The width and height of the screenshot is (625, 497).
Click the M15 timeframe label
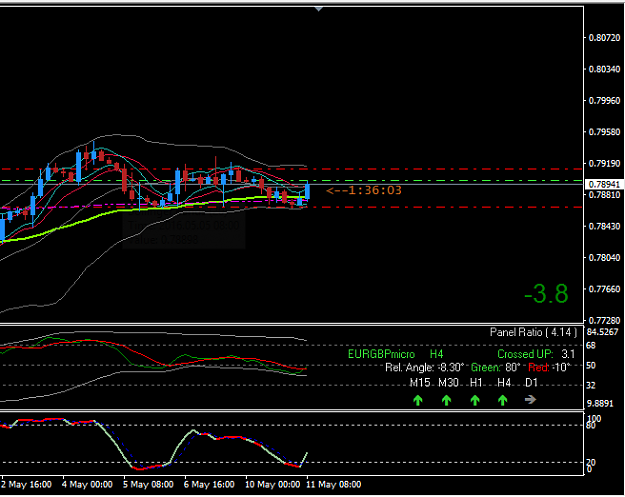[x=420, y=383]
